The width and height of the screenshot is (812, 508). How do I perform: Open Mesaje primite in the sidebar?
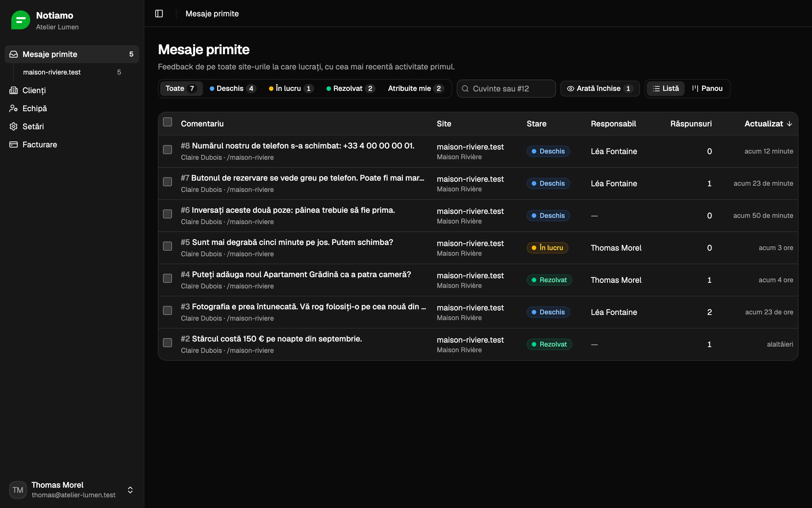click(x=72, y=54)
